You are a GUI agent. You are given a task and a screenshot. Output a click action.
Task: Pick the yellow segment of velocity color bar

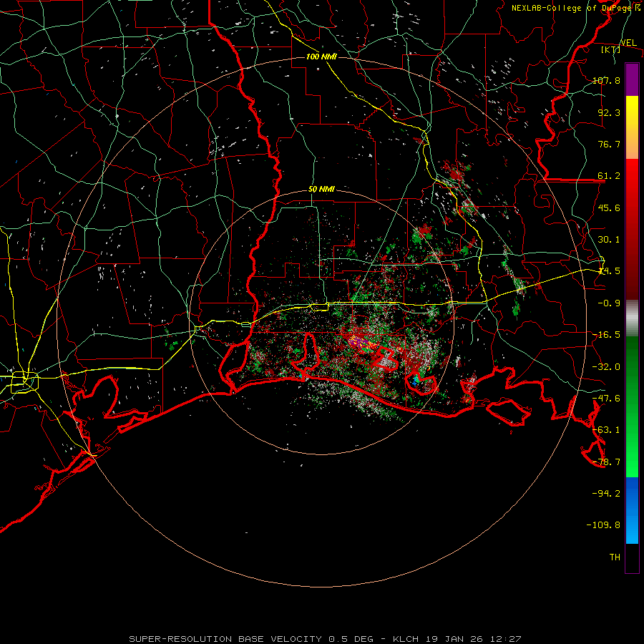[x=632, y=127]
